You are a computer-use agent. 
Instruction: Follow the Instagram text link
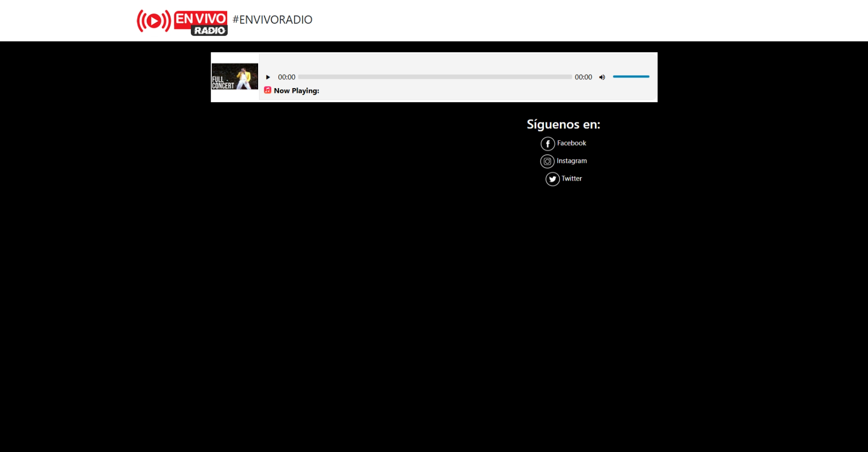pyautogui.click(x=572, y=161)
